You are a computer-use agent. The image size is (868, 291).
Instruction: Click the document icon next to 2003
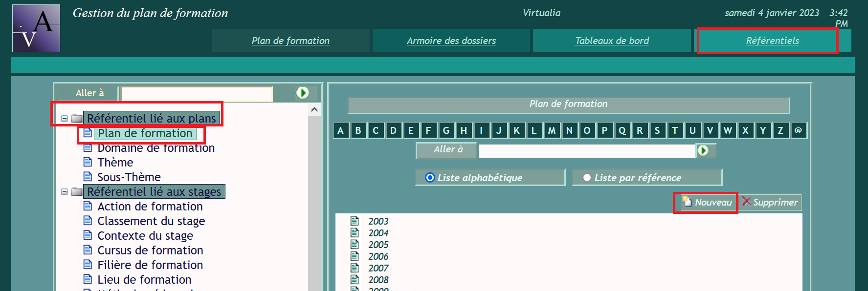tap(355, 221)
